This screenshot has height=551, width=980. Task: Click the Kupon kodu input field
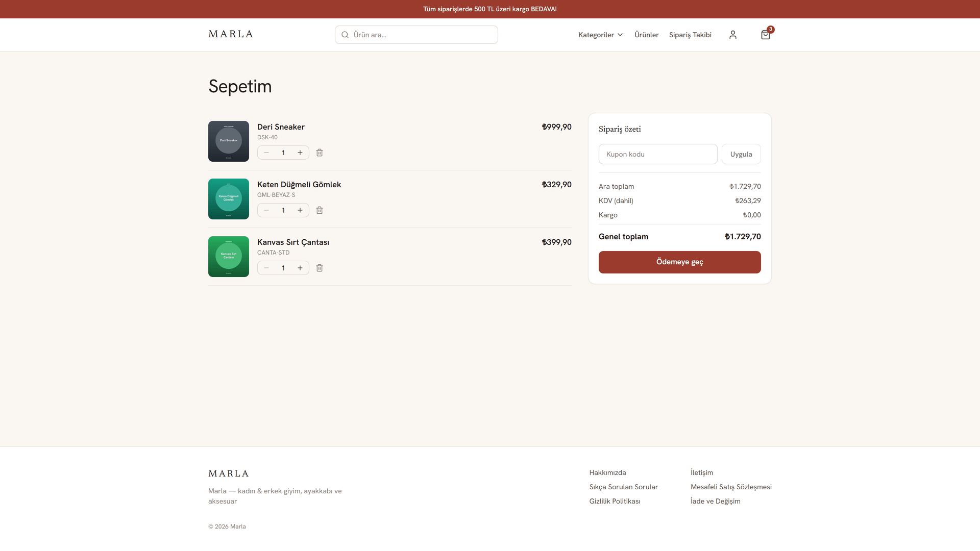(x=658, y=154)
